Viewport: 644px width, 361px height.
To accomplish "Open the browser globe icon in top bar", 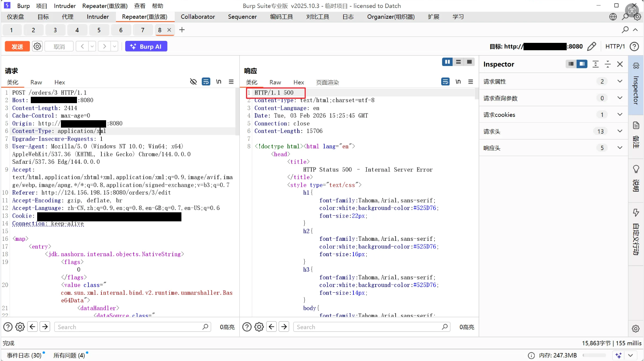I will coord(613,17).
